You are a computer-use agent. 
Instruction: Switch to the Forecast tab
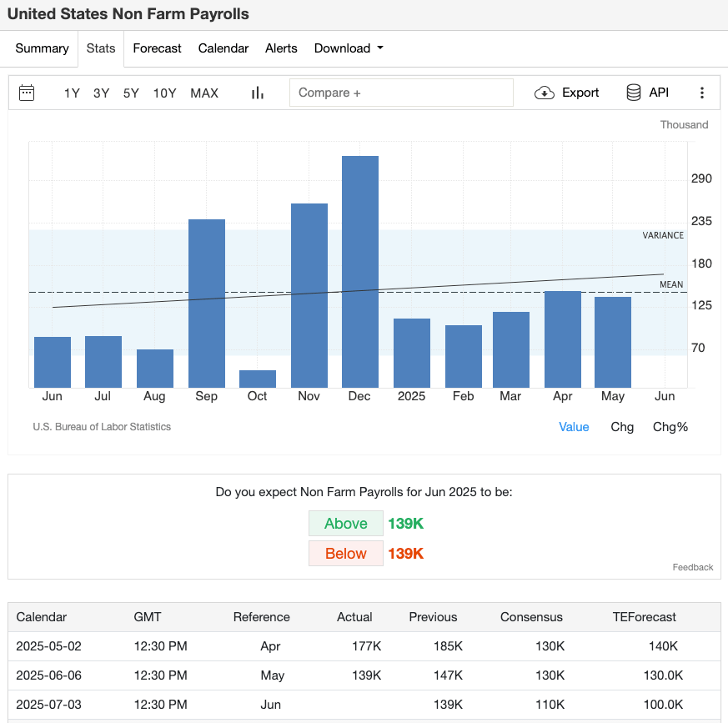click(x=157, y=48)
